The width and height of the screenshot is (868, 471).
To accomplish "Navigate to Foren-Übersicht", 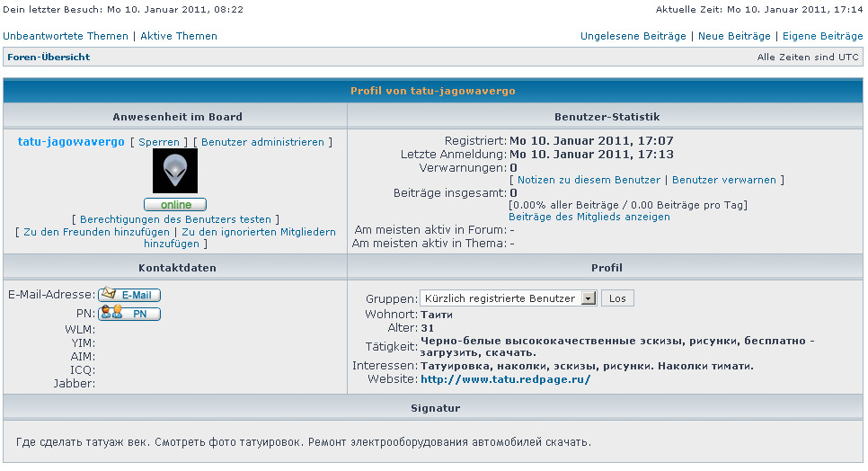I will (x=49, y=57).
